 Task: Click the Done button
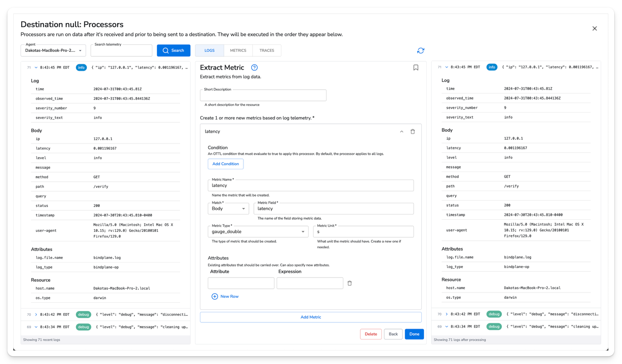(414, 334)
